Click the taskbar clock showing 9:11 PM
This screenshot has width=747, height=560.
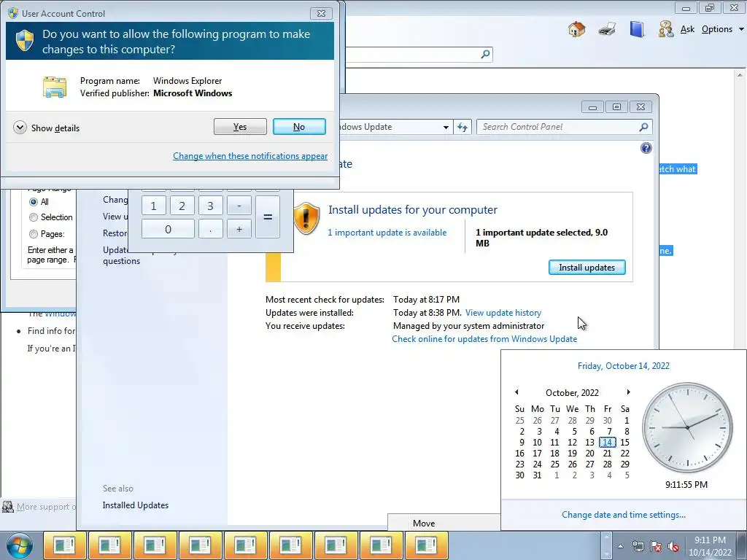tap(710, 546)
